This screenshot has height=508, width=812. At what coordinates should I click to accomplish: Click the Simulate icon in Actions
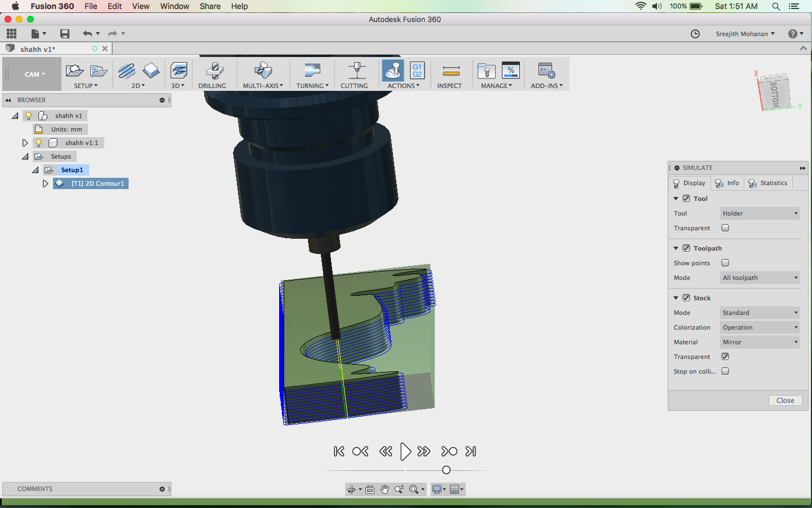pyautogui.click(x=392, y=71)
